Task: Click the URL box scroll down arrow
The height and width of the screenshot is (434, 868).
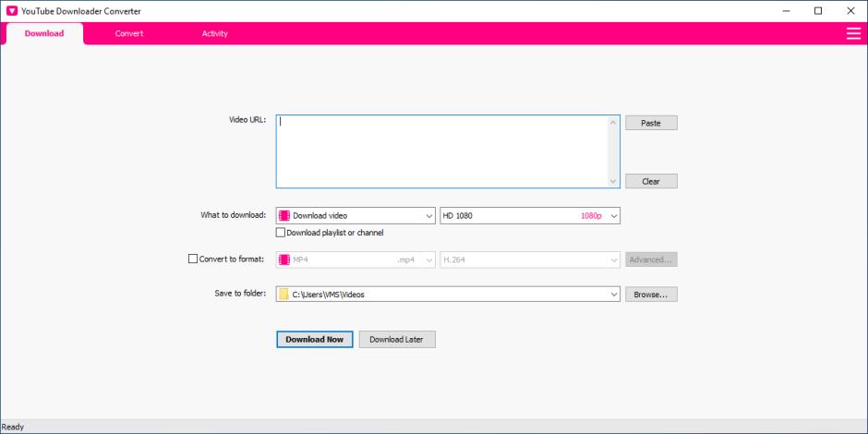Action: click(x=613, y=181)
